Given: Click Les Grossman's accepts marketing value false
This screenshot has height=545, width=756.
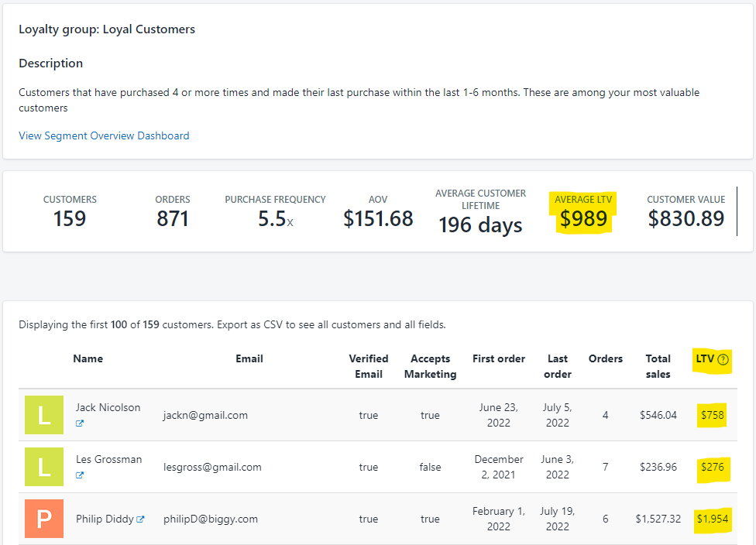Looking at the screenshot, I should tap(430, 467).
